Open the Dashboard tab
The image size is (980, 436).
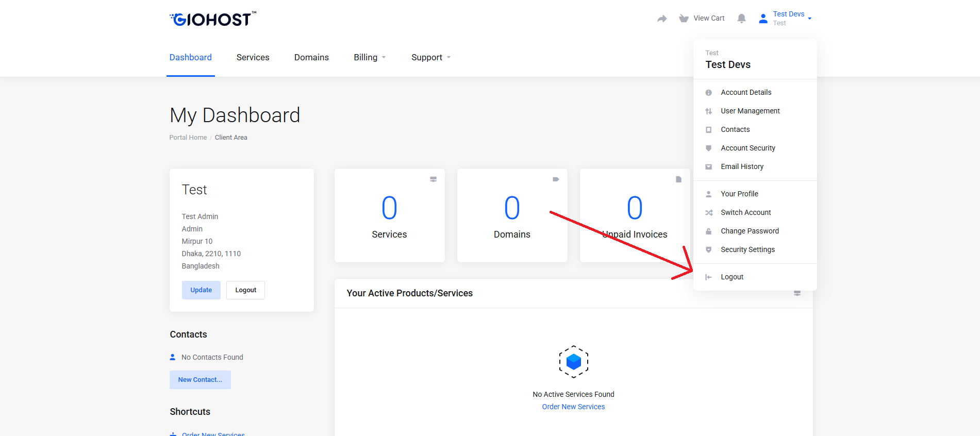pos(191,58)
